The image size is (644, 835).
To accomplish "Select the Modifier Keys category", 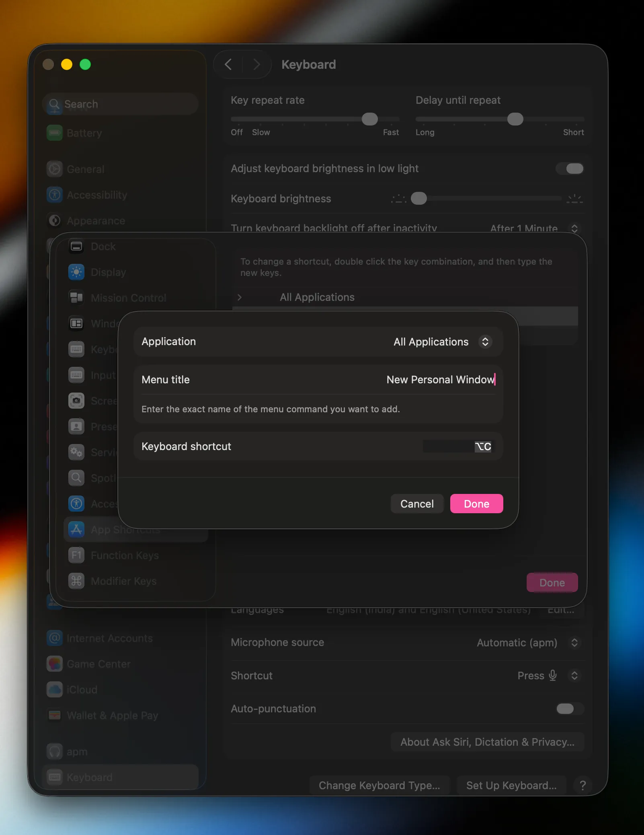I will point(123,581).
